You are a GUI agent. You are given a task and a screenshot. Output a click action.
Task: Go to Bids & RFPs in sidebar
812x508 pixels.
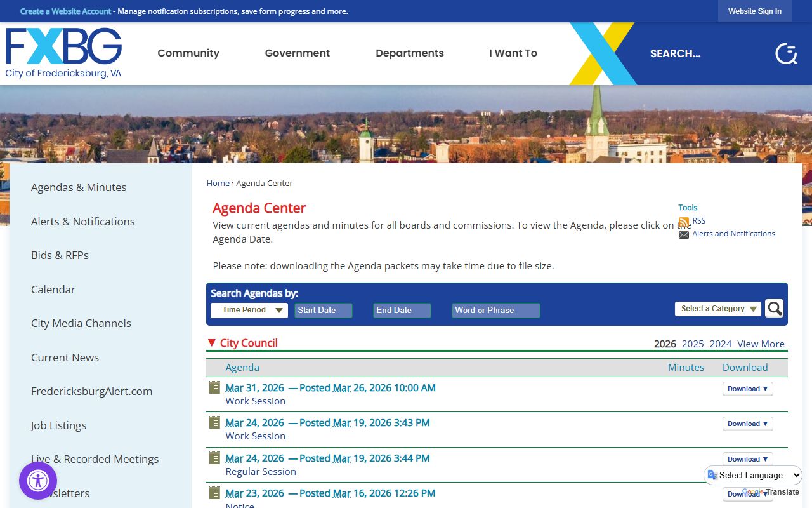point(60,255)
